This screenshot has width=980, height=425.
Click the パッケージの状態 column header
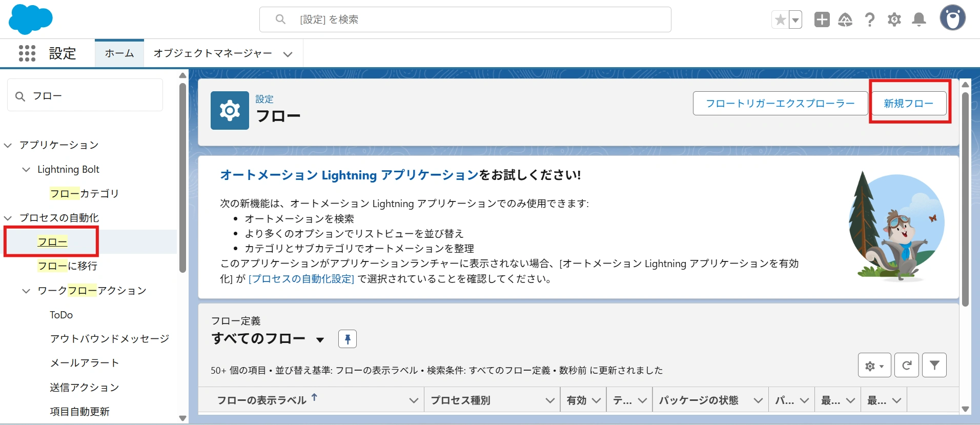699,400
